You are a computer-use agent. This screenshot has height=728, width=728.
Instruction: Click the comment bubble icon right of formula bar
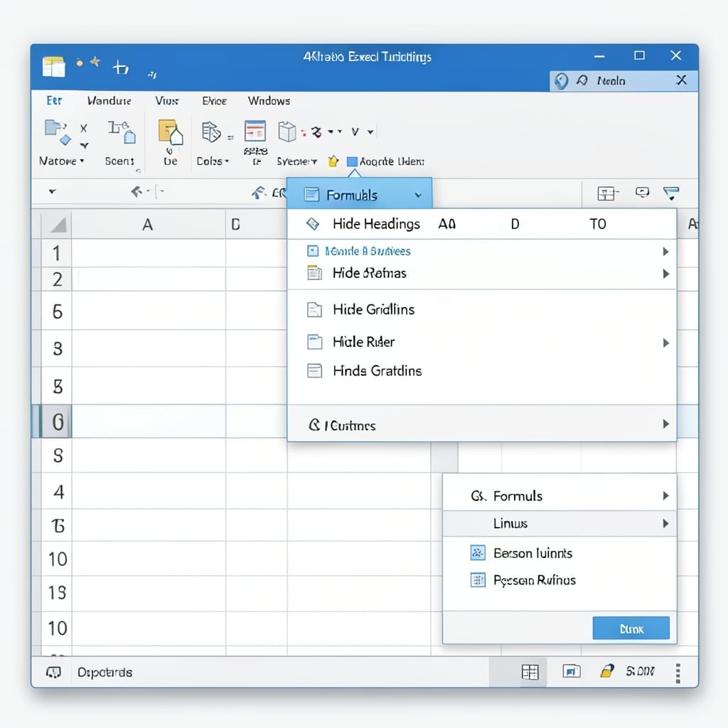coord(642,192)
